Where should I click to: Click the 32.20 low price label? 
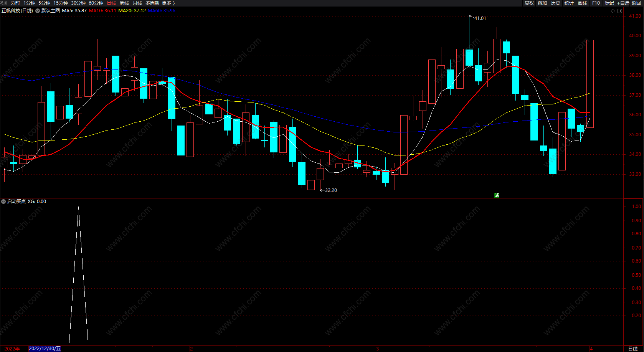(x=331, y=190)
